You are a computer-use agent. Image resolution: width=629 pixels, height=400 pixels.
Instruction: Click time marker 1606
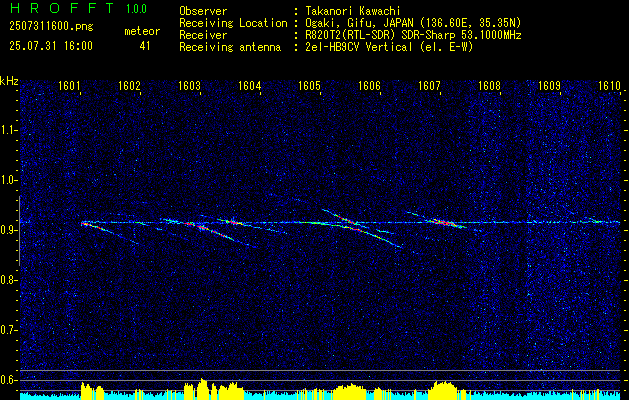click(x=369, y=86)
